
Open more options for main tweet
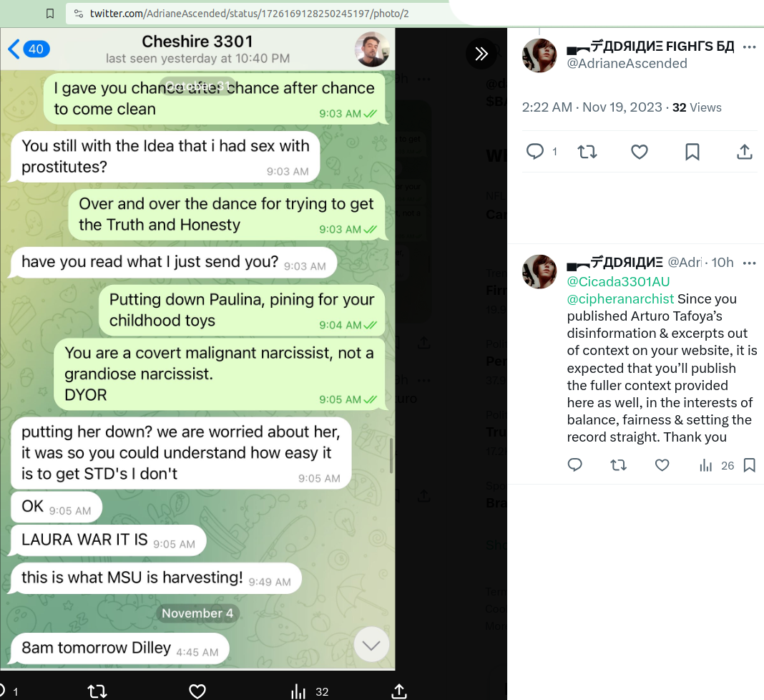750,47
